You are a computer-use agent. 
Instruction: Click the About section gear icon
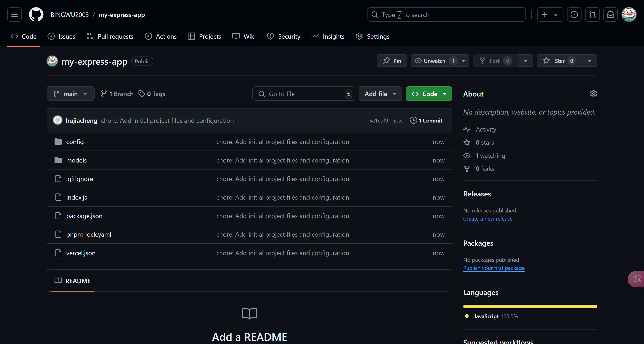pos(593,94)
